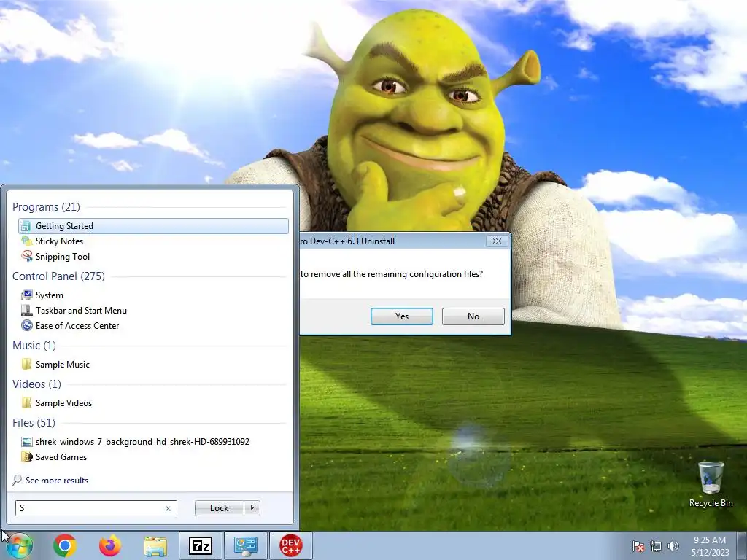The image size is (747, 560).
Task: Click the Sample Music folder icon
Action: [27, 365]
